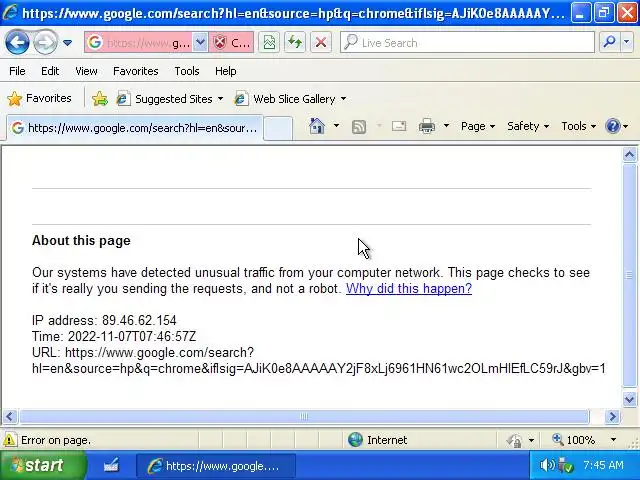Open the Safety command bar menu
Screen dimensions: 640x480
(528, 126)
